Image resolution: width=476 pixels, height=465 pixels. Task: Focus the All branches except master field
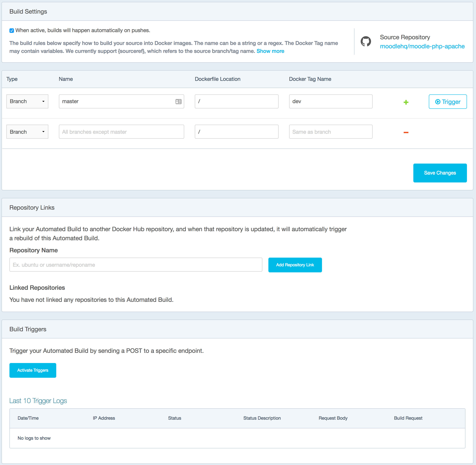pos(121,131)
